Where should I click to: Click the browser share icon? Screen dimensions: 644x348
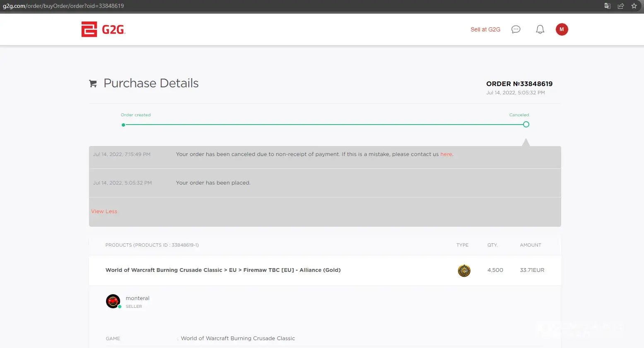click(x=620, y=6)
